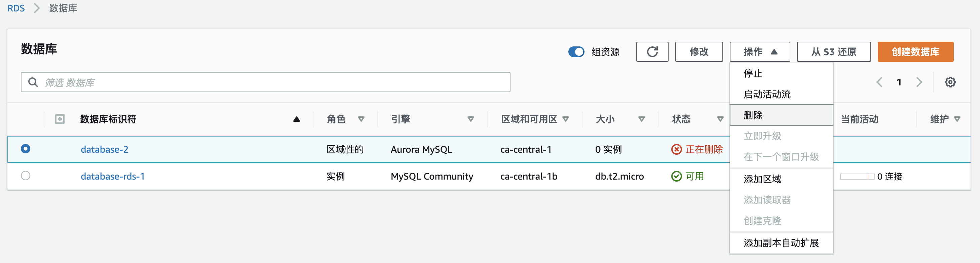
Task: Click the connections bar for database-rds-1
Action: 857,177
